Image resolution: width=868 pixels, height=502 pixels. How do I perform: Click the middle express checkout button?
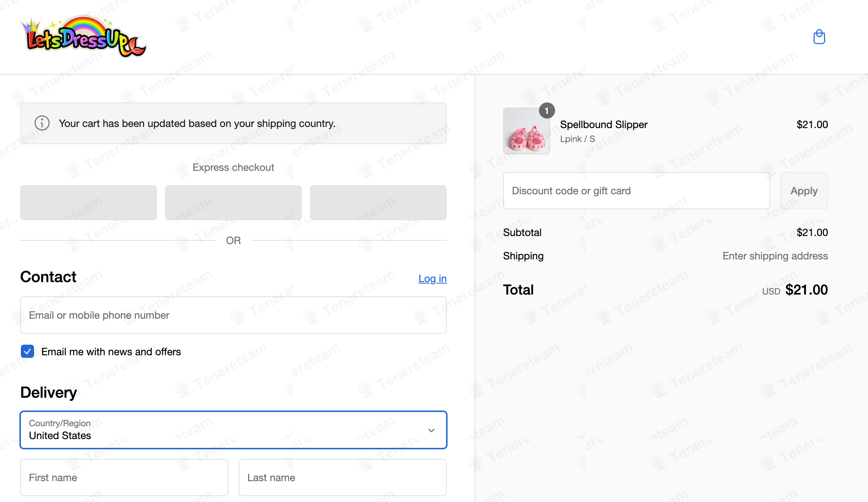(x=233, y=203)
